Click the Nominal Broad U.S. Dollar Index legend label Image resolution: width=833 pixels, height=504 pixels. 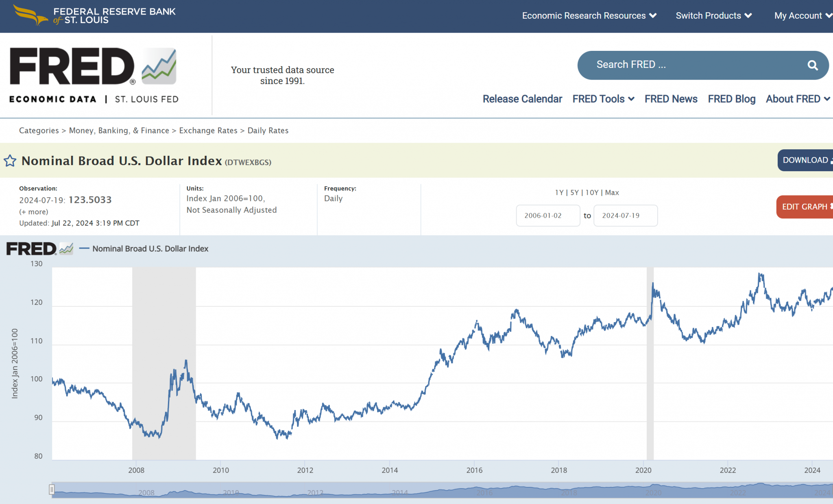150,249
